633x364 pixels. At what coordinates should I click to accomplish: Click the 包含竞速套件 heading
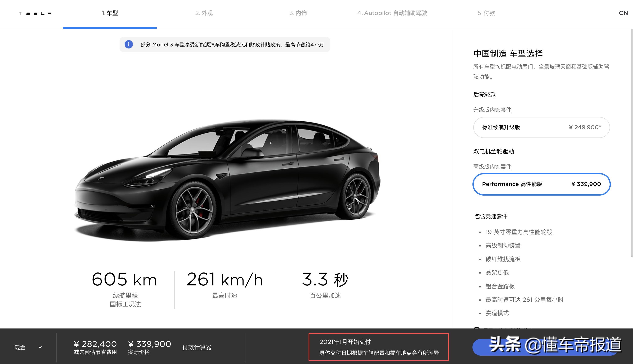(x=491, y=216)
